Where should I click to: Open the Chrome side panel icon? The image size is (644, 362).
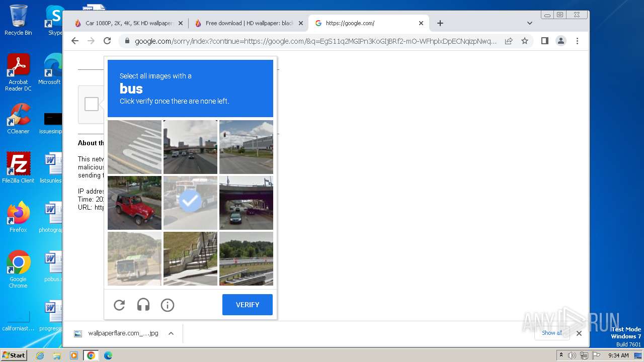545,41
